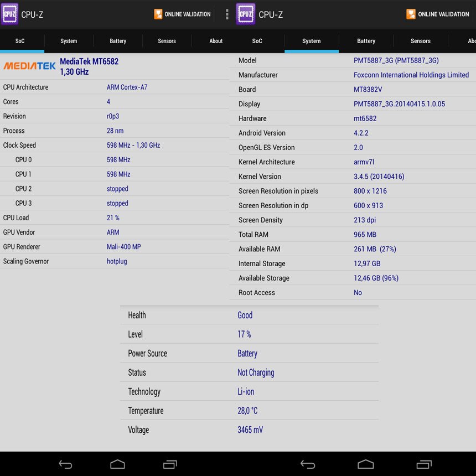Tap the 12,97 GB internal storage value

point(367,264)
